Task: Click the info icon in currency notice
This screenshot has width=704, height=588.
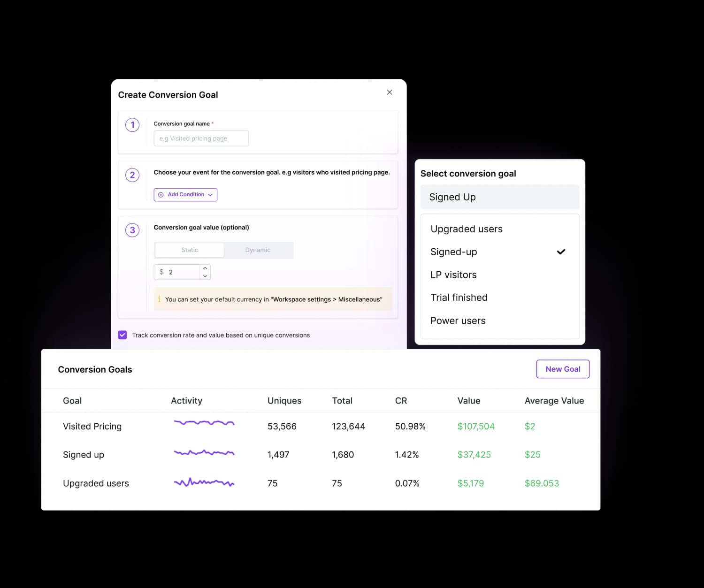Action: pos(160,299)
